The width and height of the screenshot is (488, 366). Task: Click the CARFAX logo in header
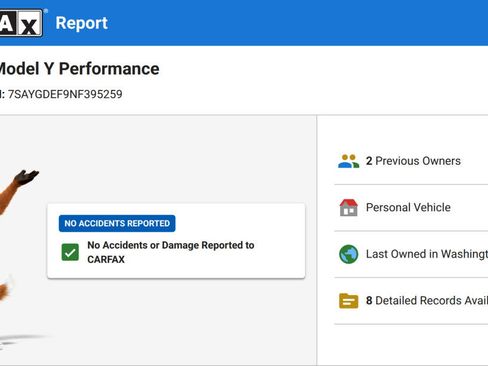click(x=21, y=23)
